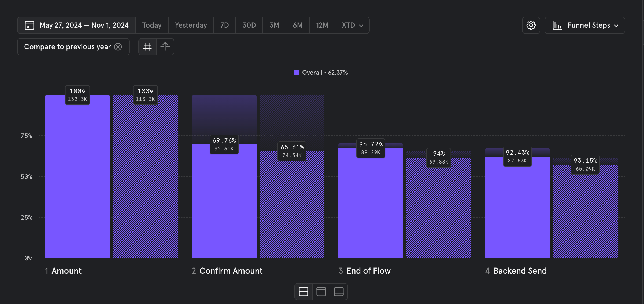Toggle the Overall series legend label
This screenshot has height=304, width=644.
pos(325,73)
